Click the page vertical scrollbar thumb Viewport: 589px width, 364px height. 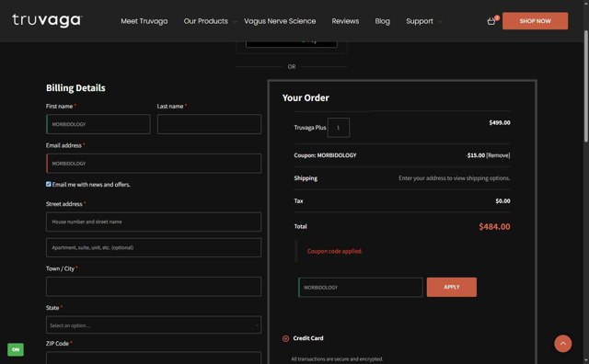pos(585,86)
